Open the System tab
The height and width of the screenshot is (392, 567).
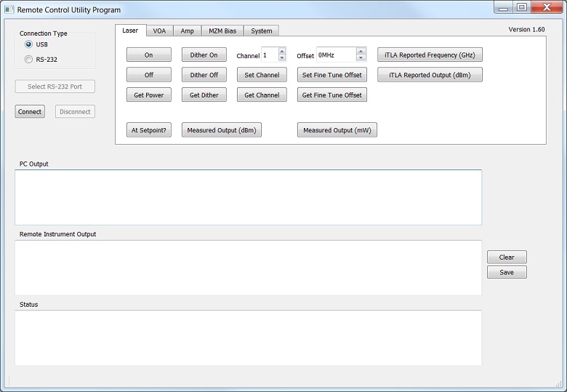(261, 31)
